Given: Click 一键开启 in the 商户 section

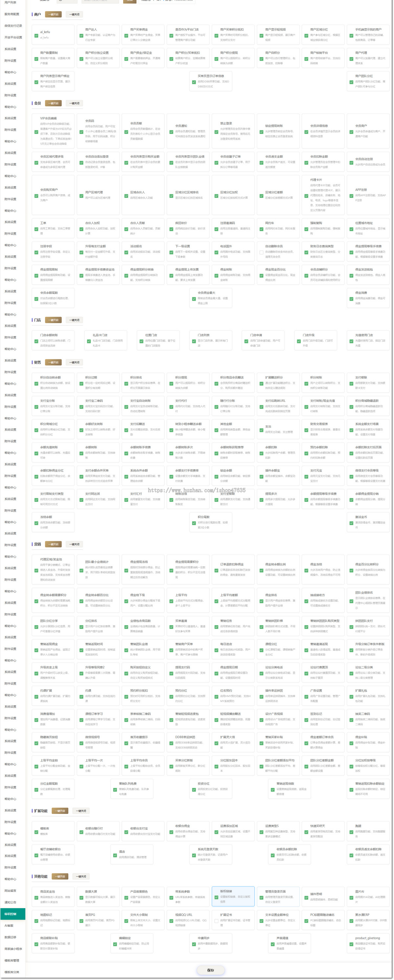Looking at the screenshot, I should 53,14.
